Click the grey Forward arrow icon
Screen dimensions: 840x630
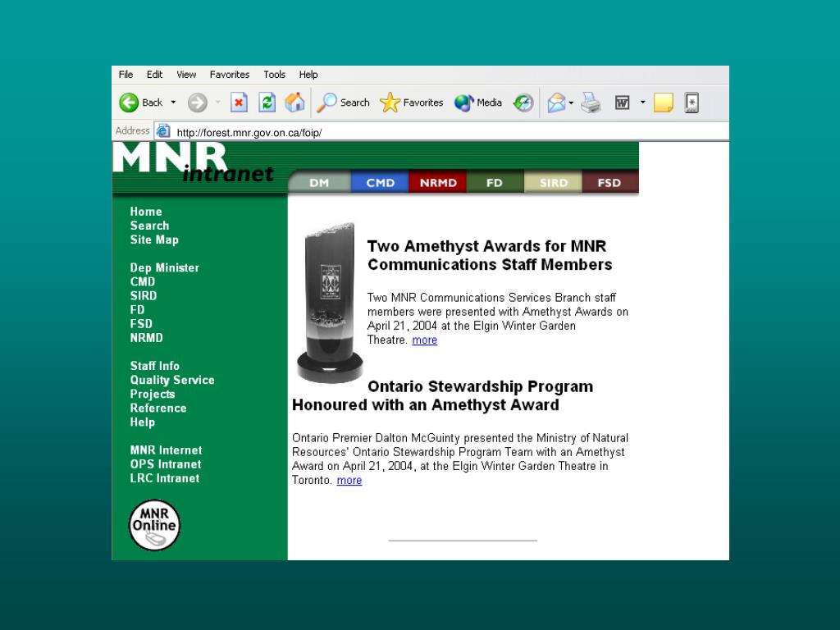click(197, 103)
